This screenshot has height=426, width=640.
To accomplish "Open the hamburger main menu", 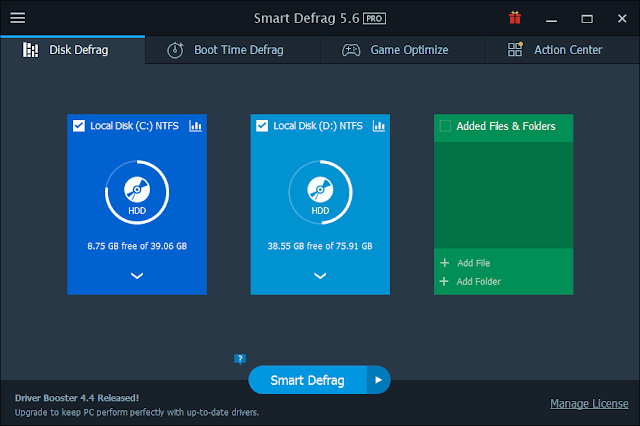I will coord(18,18).
